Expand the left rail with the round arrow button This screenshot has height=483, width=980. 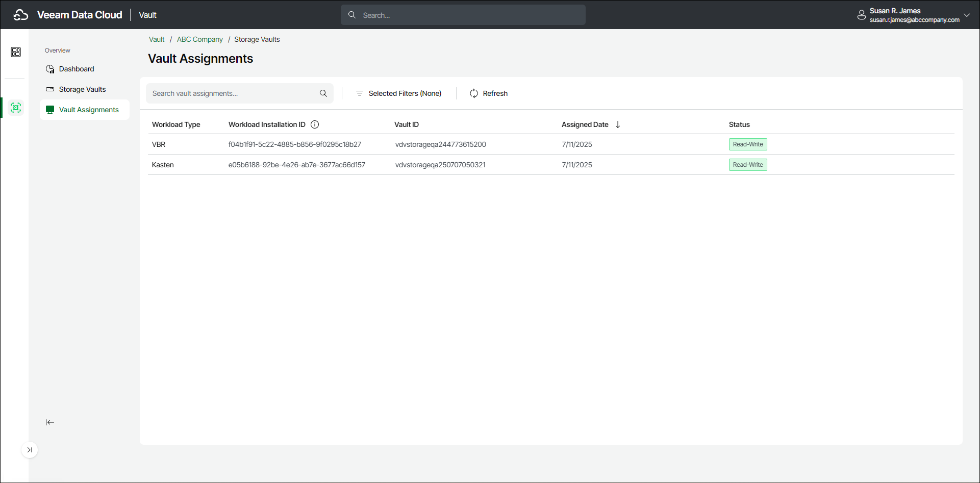coord(30,450)
